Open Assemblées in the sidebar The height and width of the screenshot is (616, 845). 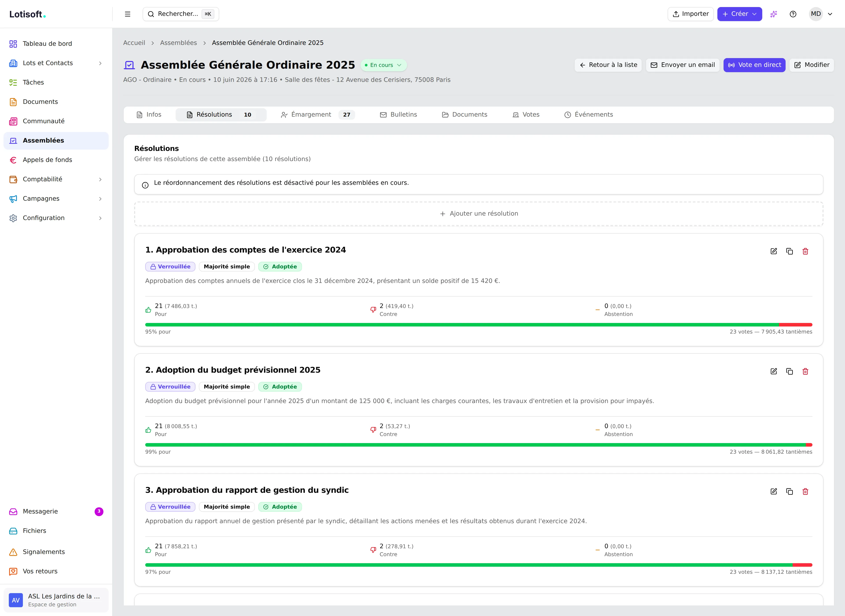(x=56, y=141)
